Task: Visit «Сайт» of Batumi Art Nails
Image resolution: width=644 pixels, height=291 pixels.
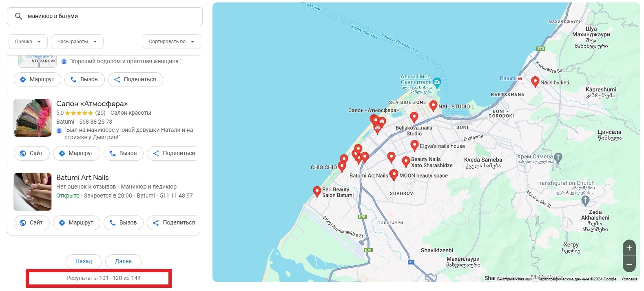Action: pyautogui.click(x=31, y=222)
